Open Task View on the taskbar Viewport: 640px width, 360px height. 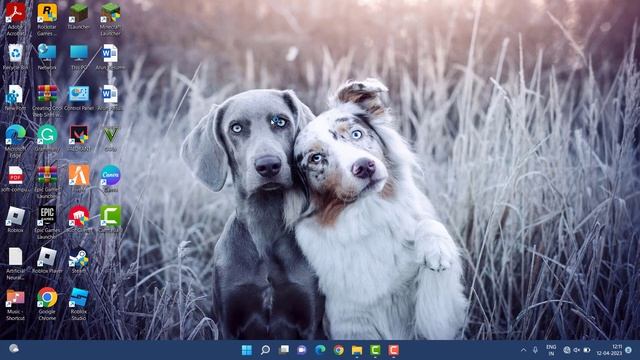[284, 350]
